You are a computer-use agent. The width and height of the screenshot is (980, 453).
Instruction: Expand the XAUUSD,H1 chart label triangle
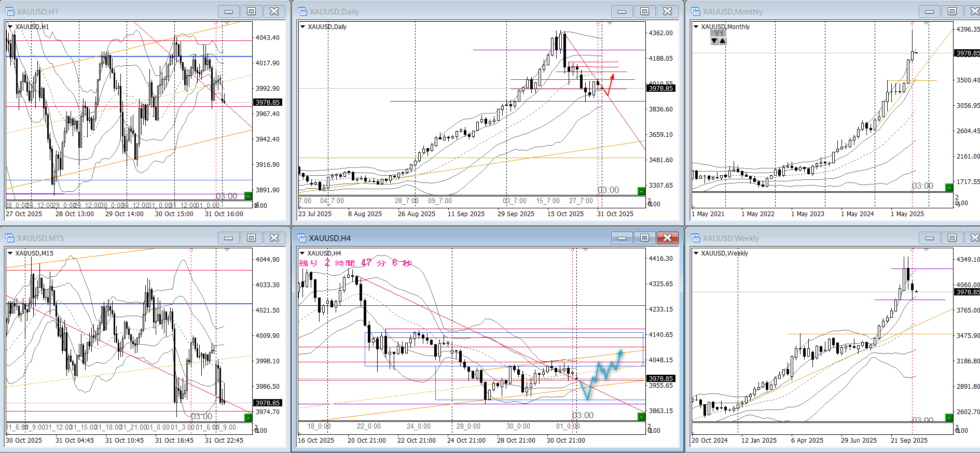coord(10,26)
